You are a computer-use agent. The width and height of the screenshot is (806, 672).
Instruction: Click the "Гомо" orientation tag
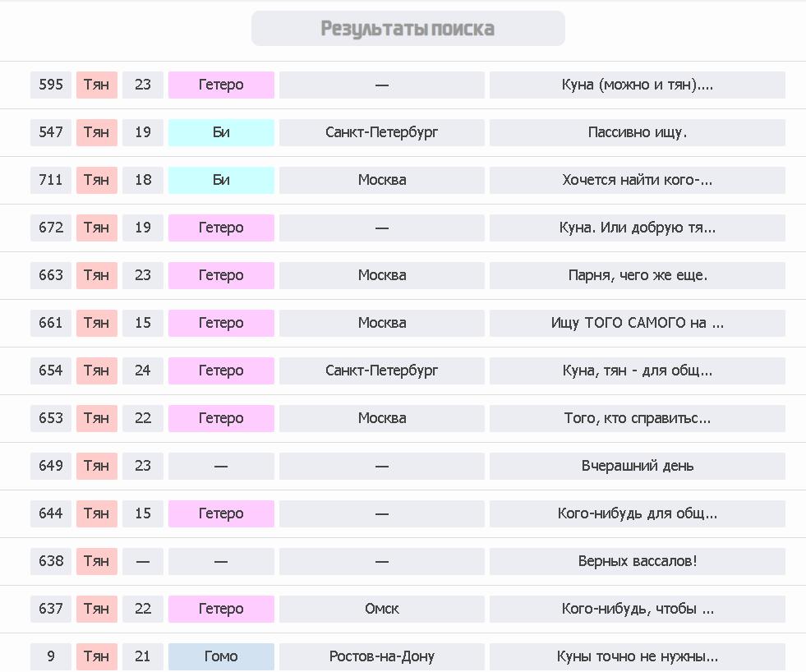(221, 656)
